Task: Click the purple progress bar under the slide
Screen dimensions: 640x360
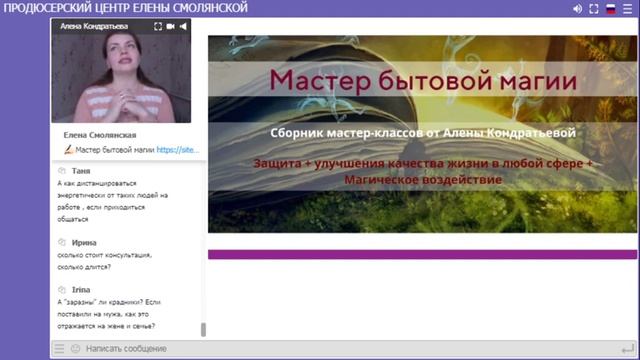Action: [422, 255]
